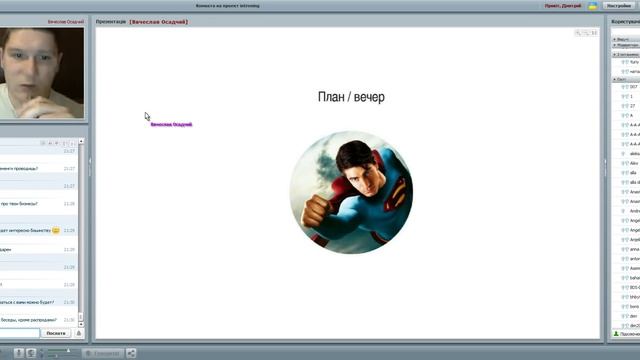Click the presenter webcam video thumbnail
640x360 pixels.
pos(42,73)
